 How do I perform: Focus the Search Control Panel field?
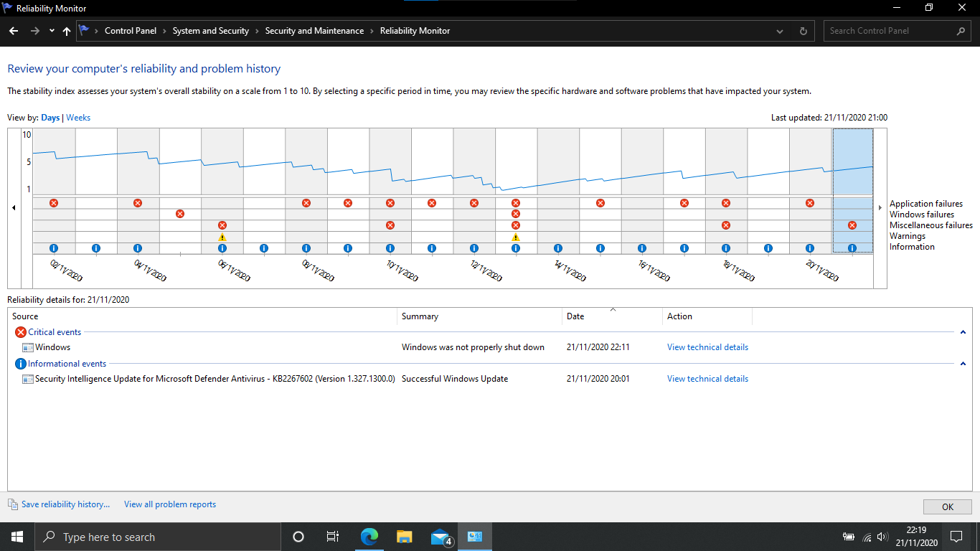click(x=890, y=31)
